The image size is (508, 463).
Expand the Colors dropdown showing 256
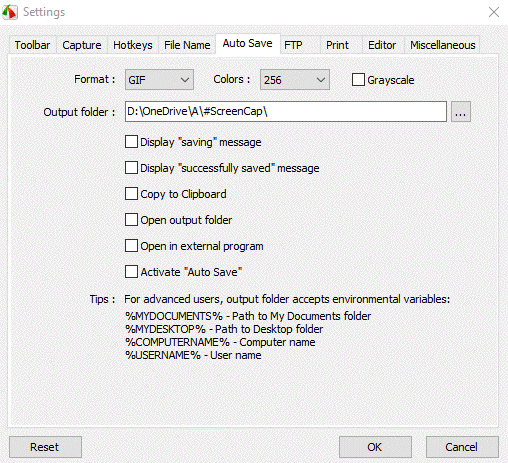[x=295, y=80]
